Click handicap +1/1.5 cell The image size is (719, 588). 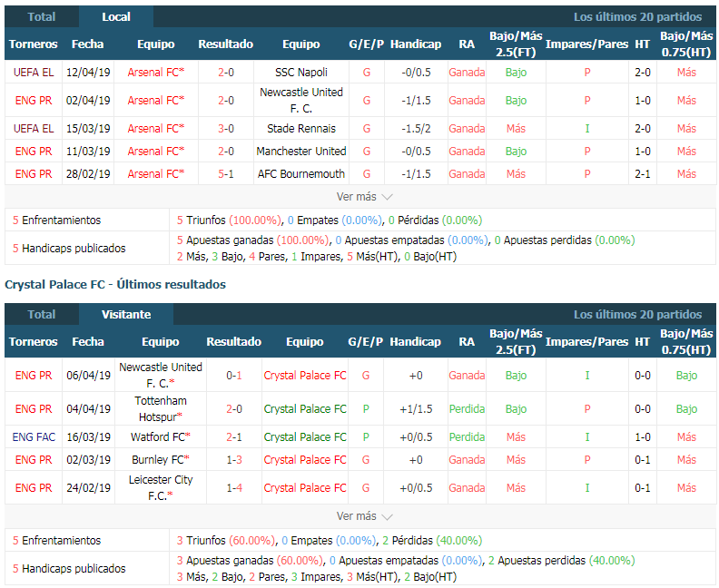(416, 409)
